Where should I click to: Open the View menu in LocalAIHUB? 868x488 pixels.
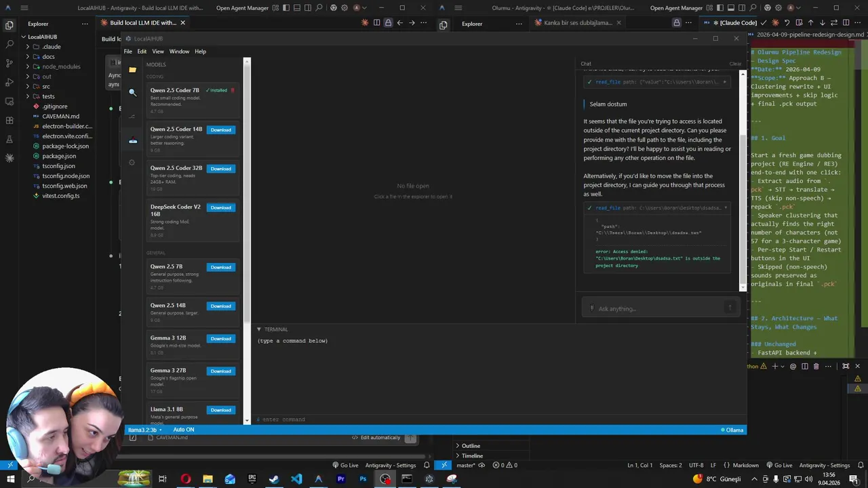click(x=158, y=52)
